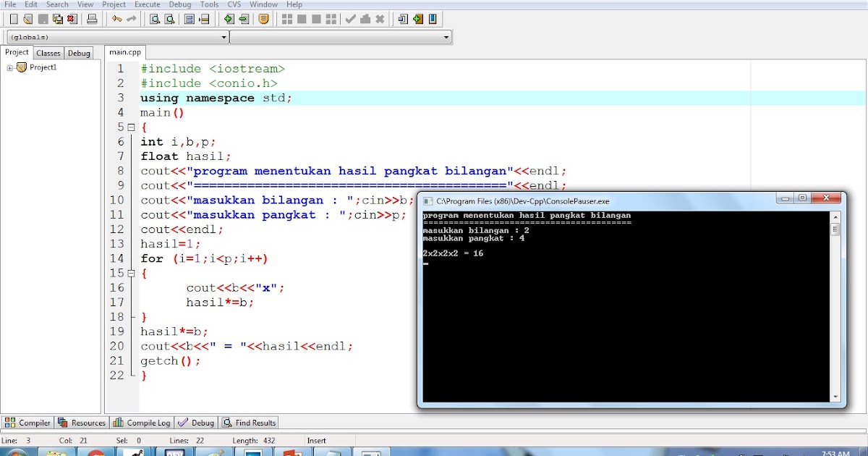Open the class browser dropdown
Screen dimensions: 868x456
448,36
